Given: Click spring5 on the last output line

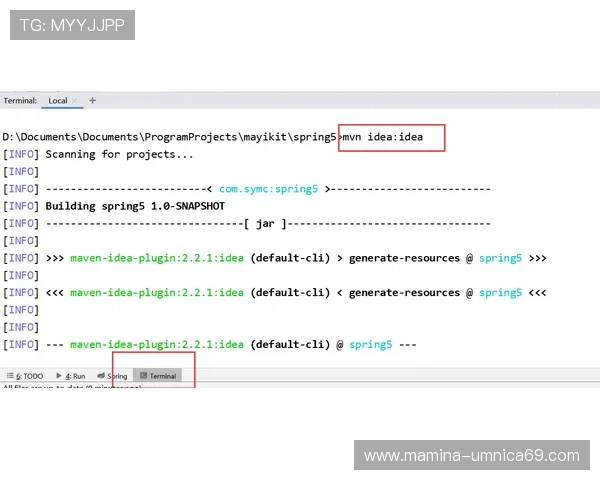Looking at the screenshot, I should [370, 345].
